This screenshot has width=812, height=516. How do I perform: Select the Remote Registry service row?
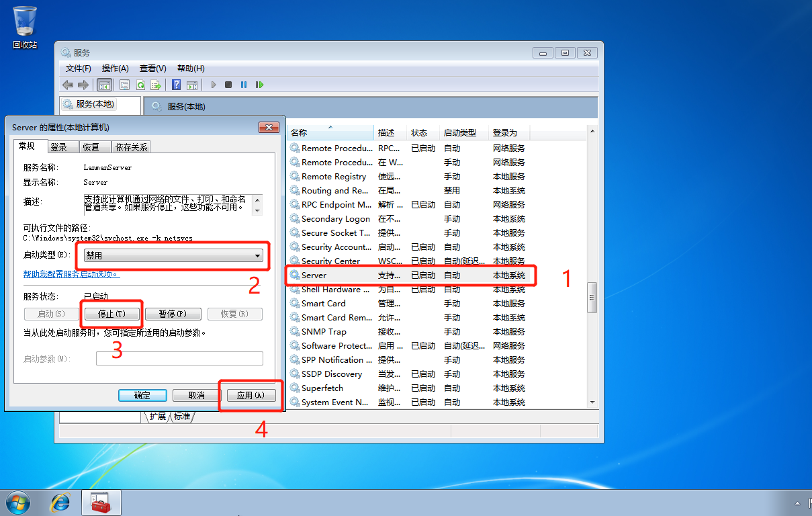coord(334,177)
